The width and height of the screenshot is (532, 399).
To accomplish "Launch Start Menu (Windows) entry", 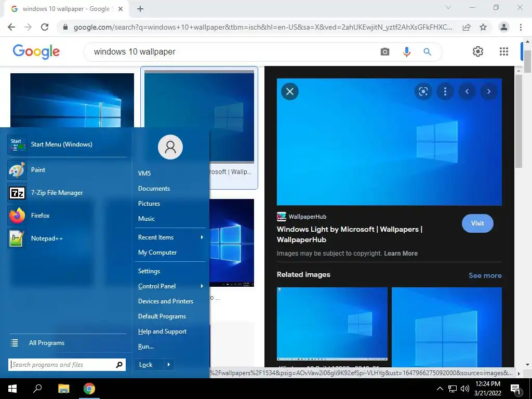I will point(68,144).
